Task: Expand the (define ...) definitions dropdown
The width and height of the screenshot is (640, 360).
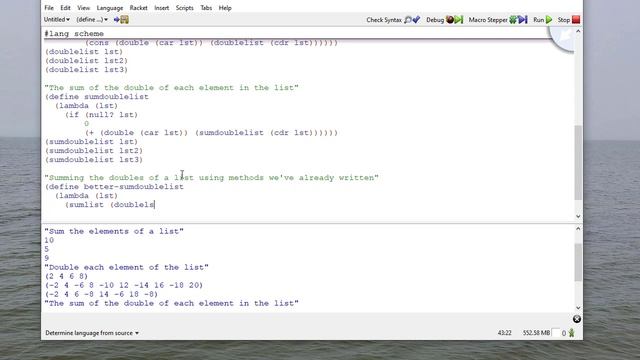Action: pyautogui.click(x=92, y=20)
